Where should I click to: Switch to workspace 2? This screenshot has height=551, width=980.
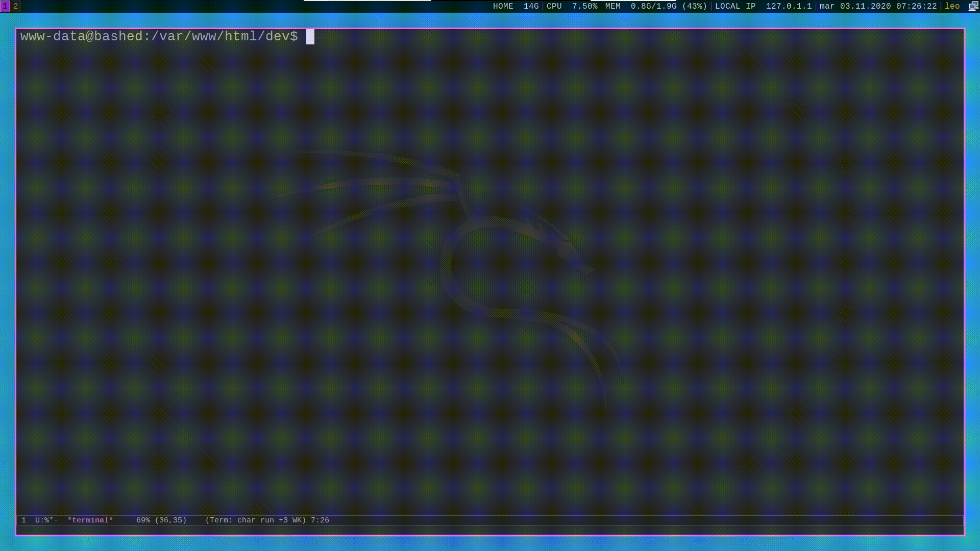tap(16, 6)
